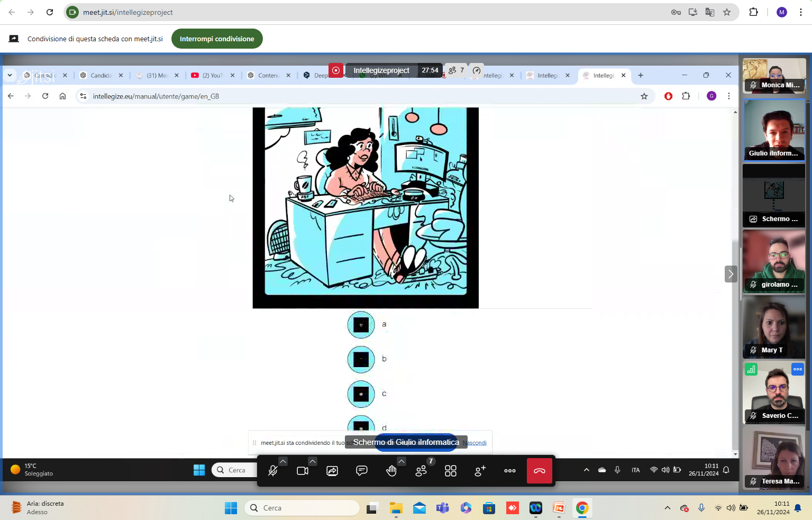Raise your hand in the meeting
Viewport: 812px width, 520px height.
(x=391, y=471)
